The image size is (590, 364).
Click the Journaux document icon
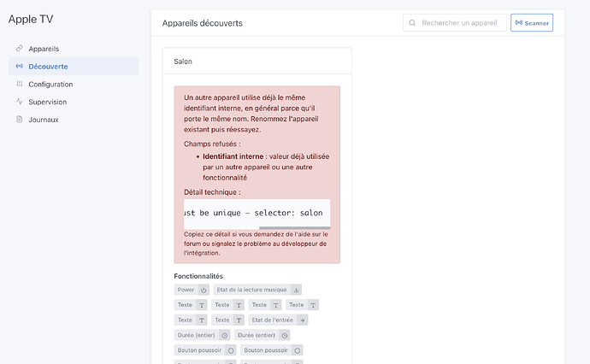[19, 120]
